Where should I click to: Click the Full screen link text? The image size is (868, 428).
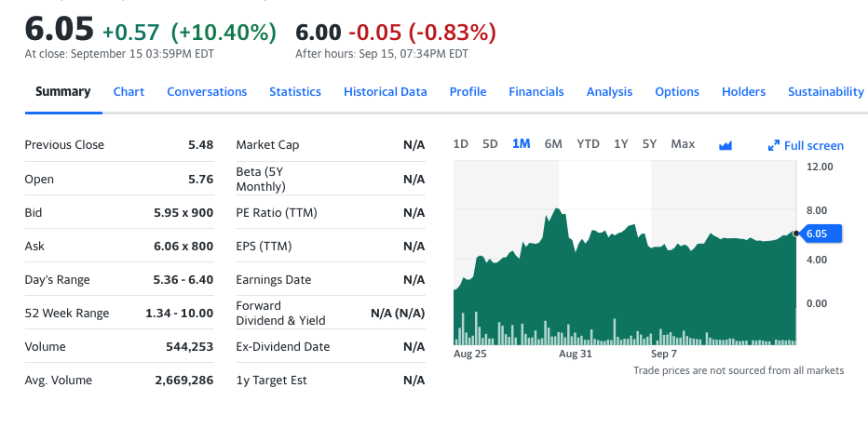(814, 146)
